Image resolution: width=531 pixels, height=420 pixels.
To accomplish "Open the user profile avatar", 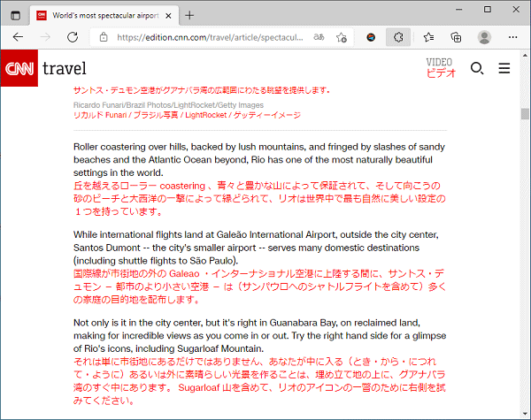I will 484,37.
